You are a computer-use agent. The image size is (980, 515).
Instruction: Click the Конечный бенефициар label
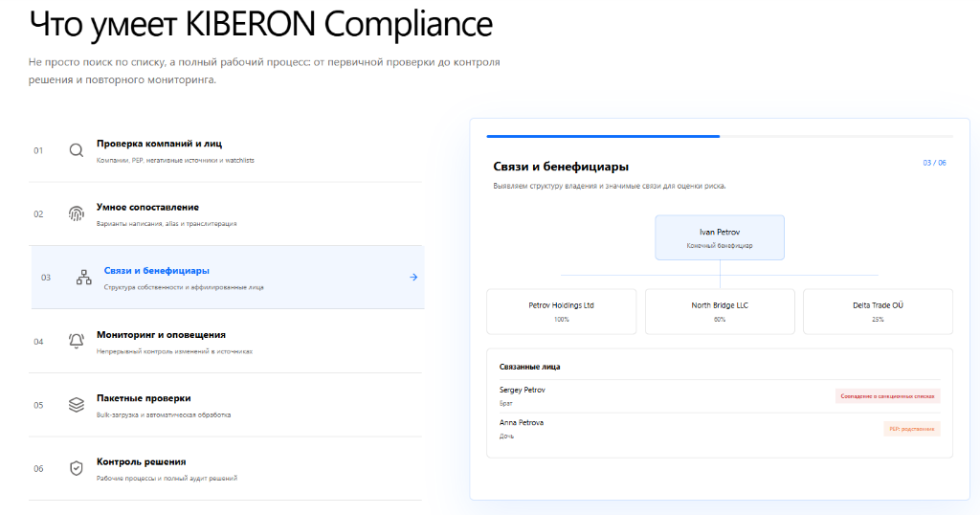(x=720, y=246)
